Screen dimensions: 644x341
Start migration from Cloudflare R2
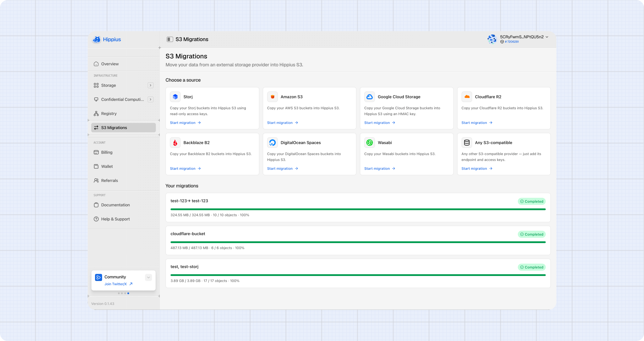pos(477,123)
